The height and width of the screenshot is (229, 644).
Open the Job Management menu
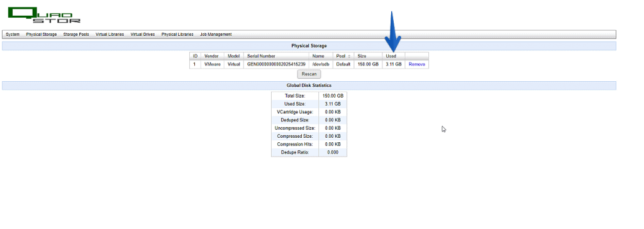tap(216, 35)
